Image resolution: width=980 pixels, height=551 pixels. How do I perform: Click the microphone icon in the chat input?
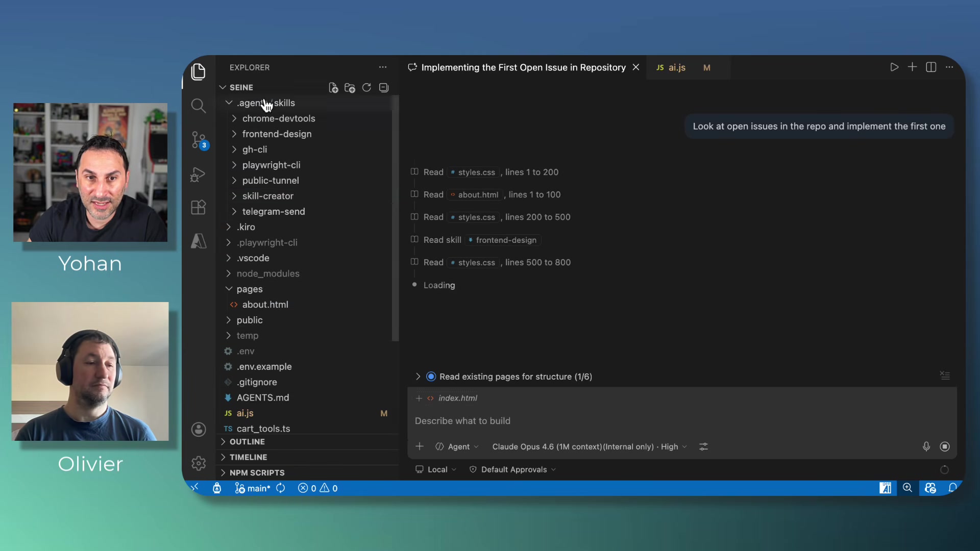pyautogui.click(x=925, y=446)
